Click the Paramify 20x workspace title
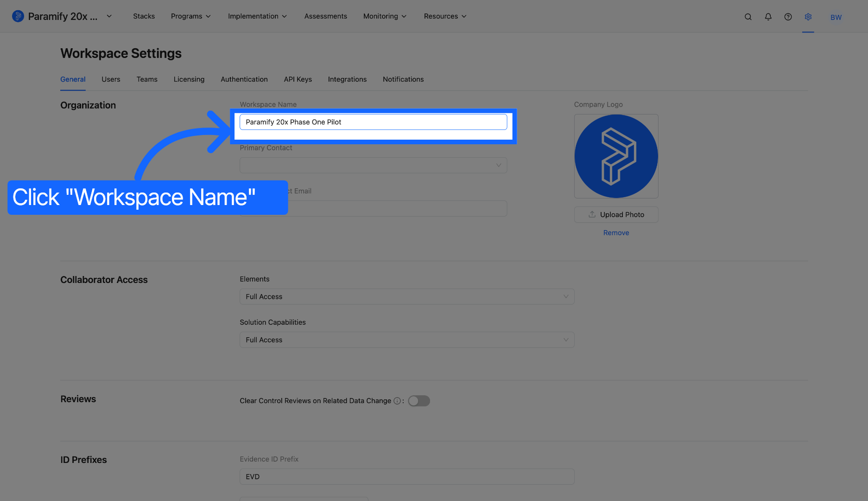 click(x=63, y=16)
